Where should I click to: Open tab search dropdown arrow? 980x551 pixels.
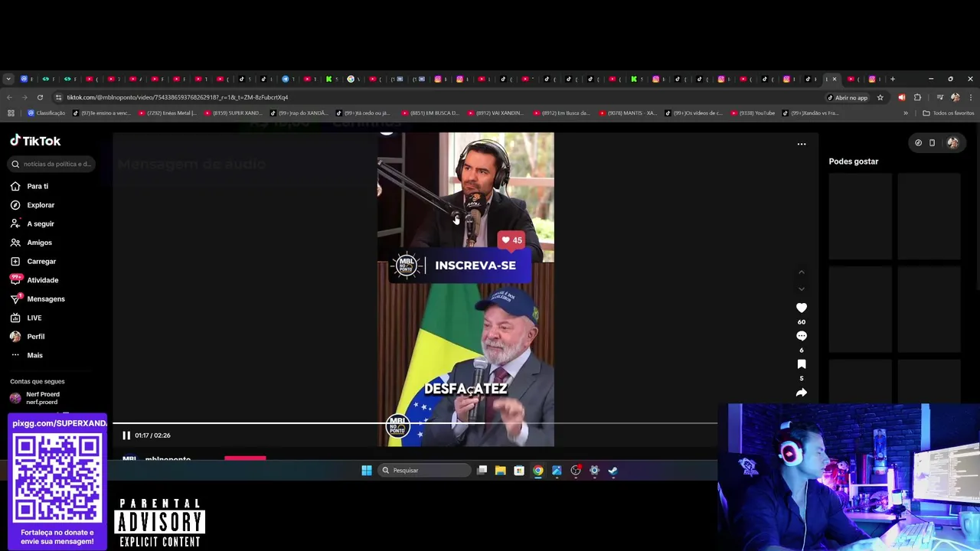pyautogui.click(x=8, y=79)
